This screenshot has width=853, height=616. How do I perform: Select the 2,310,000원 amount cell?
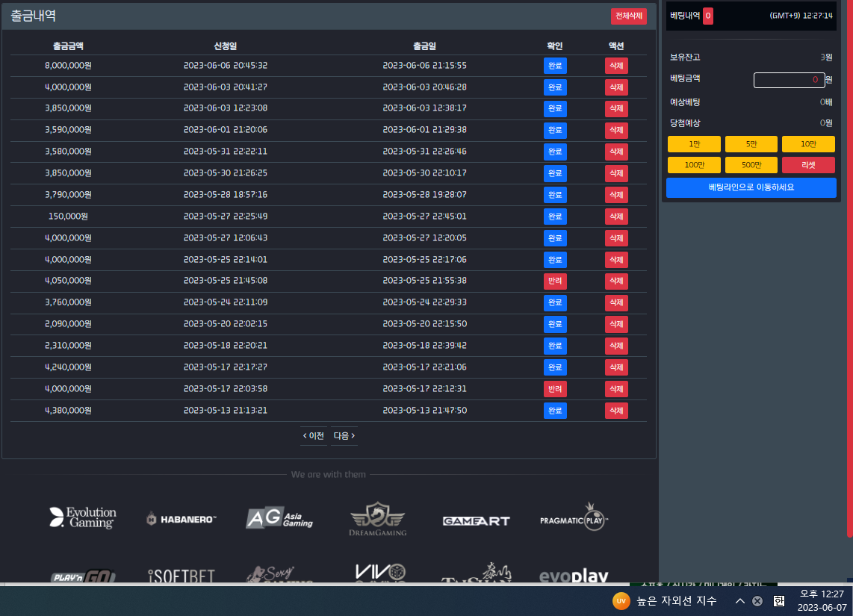pyautogui.click(x=68, y=346)
